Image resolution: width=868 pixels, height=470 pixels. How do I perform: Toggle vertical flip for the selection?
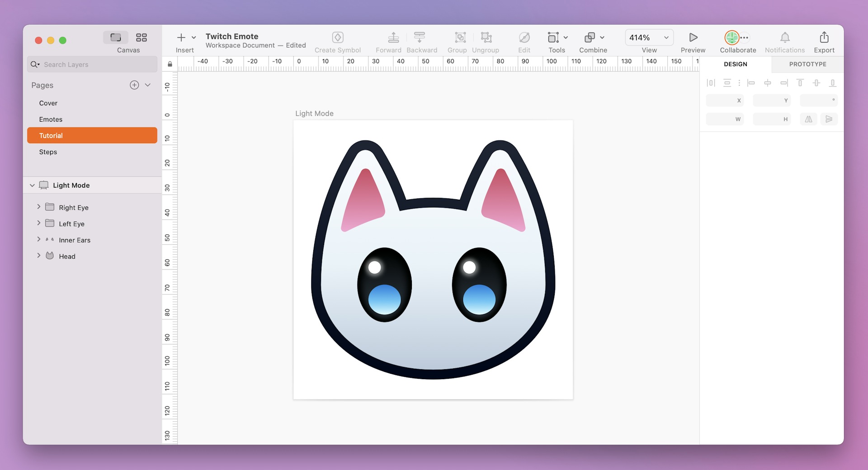coord(829,119)
